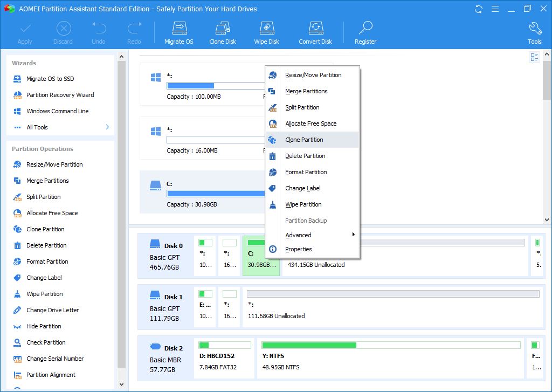Select Format Partition from context menu
Image resolution: width=552 pixels, height=392 pixels.
306,172
